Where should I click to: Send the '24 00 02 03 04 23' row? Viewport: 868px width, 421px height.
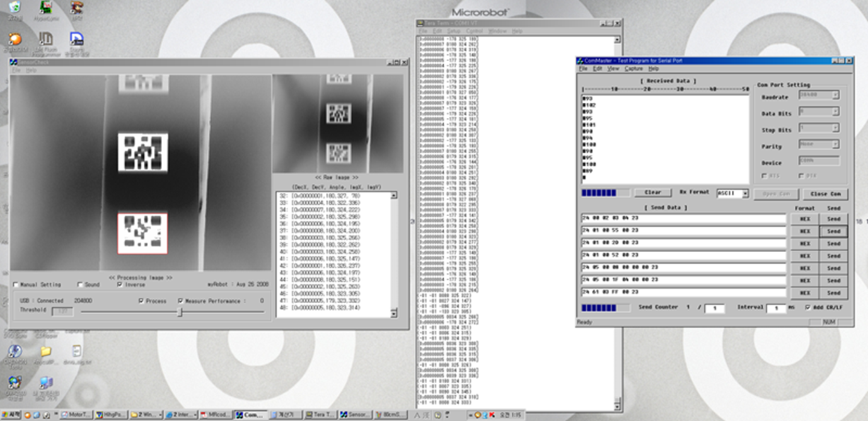[x=834, y=219]
